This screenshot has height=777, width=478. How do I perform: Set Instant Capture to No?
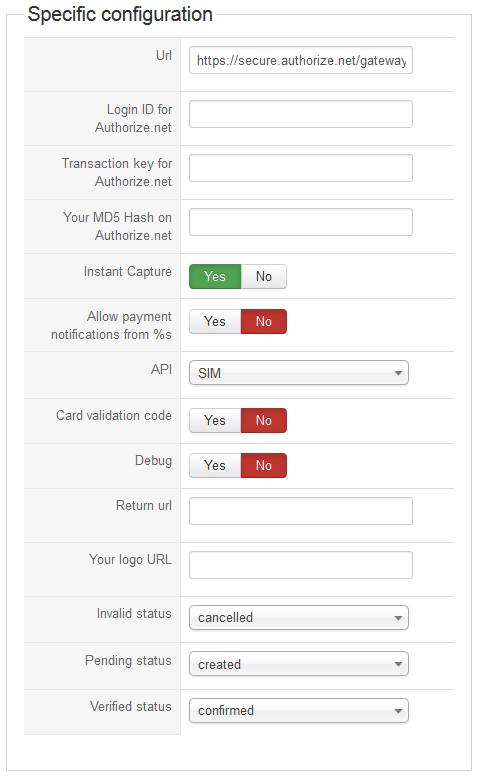tap(264, 277)
